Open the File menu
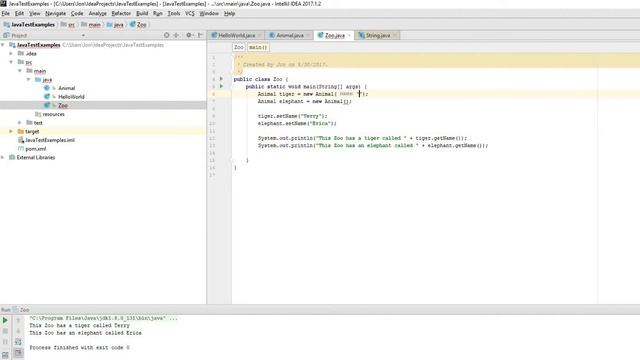640x360 pixels. point(5,13)
